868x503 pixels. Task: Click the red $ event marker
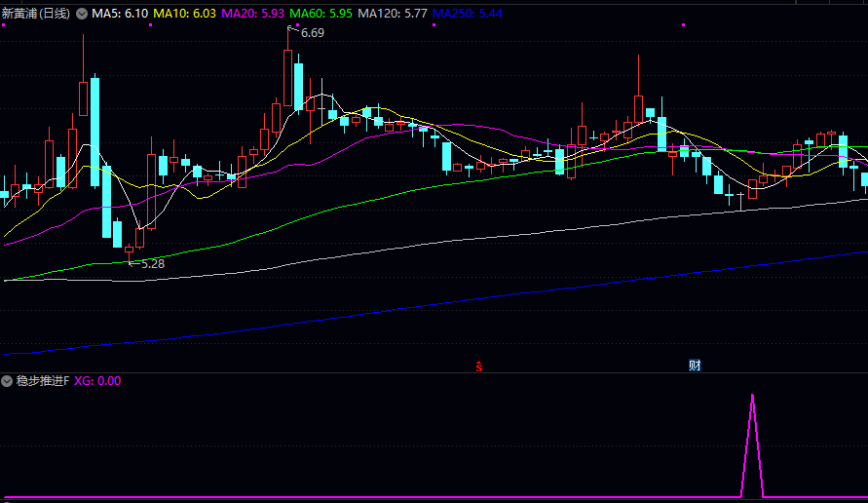(x=479, y=367)
